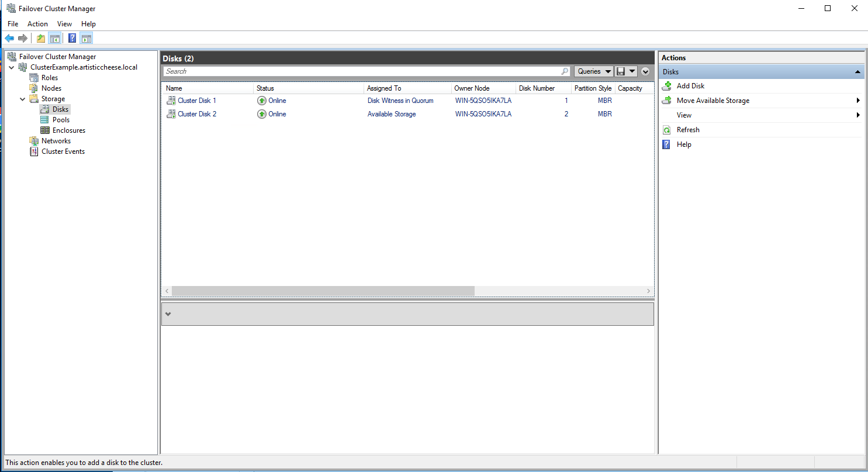Click the 'Disks (2)' pane header text
Screen dimensions: 868x472
click(x=178, y=58)
